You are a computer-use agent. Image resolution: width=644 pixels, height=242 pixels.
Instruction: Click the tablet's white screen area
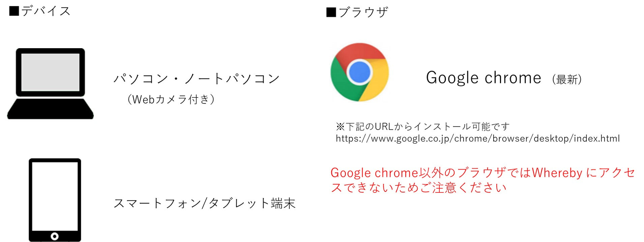55,196
